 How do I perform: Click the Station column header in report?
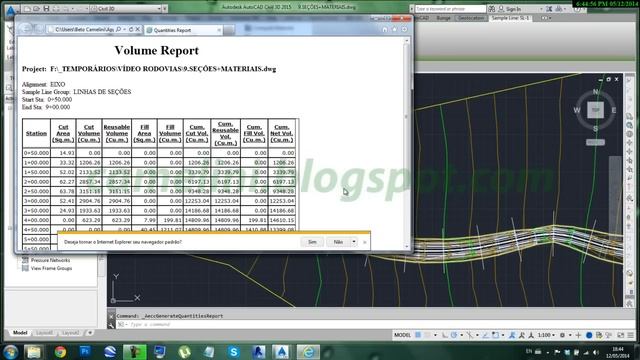click(x=36, y=133)
